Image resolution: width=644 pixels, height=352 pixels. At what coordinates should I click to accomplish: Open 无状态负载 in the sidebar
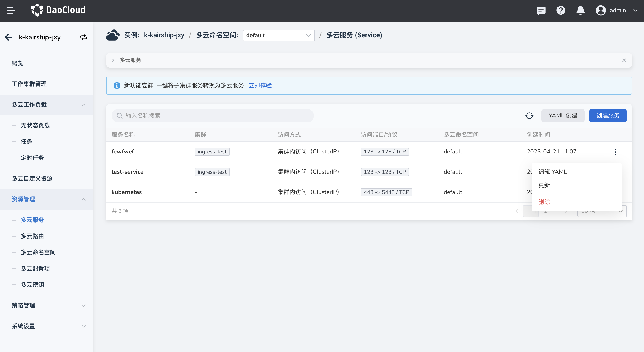[x=35, y=125]
